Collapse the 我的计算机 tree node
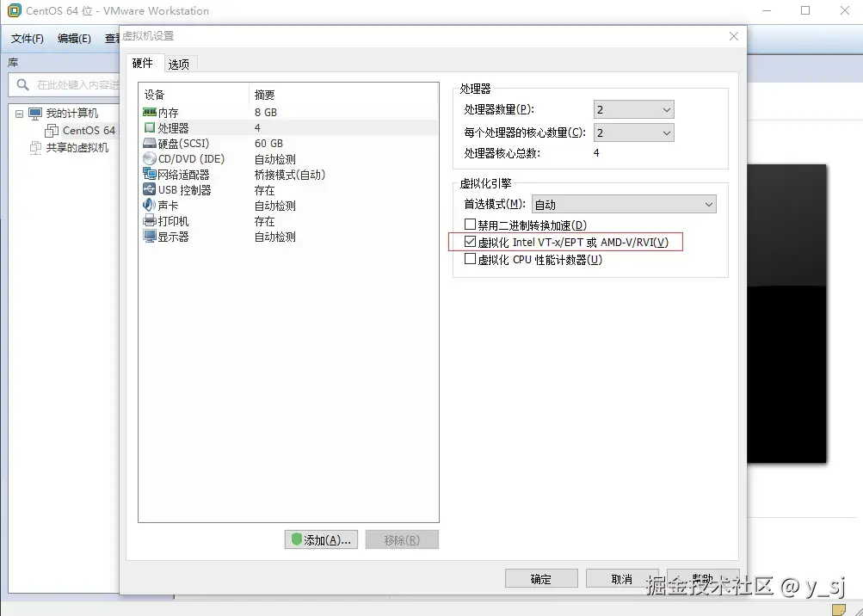Image resolution: width=863 pixels, height=616 pixels. pos(19,114)
